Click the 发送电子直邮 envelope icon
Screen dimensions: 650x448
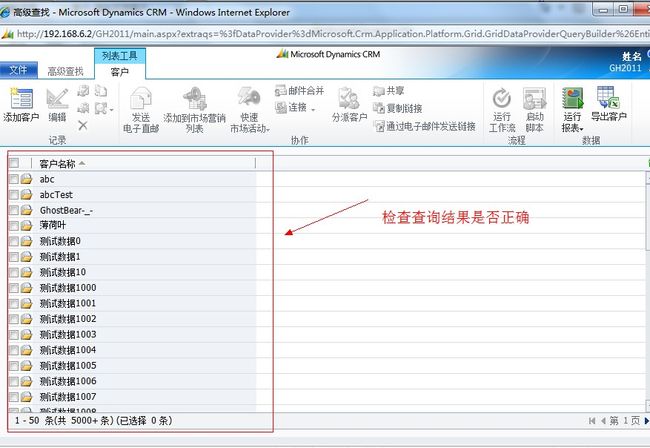141,98
